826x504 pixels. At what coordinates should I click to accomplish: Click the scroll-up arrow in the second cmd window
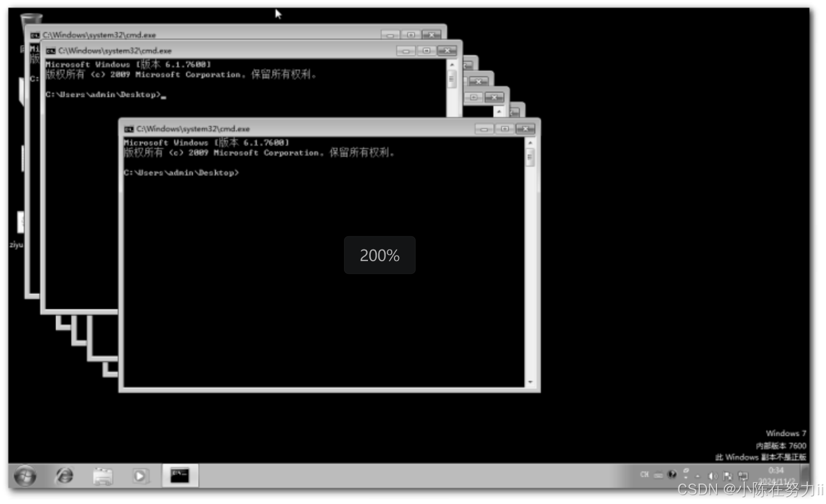pyautogui.click(x=452, y=65)
